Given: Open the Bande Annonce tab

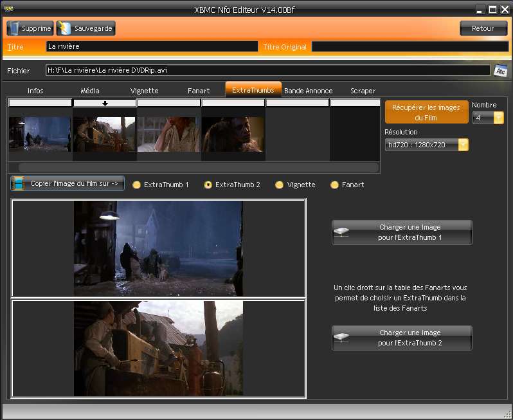Looking at the screenshot, I should (x=308, y=91).
